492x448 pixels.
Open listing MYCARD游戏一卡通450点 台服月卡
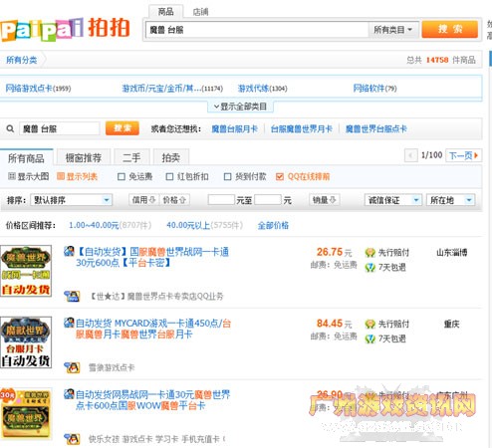[153, 329]
